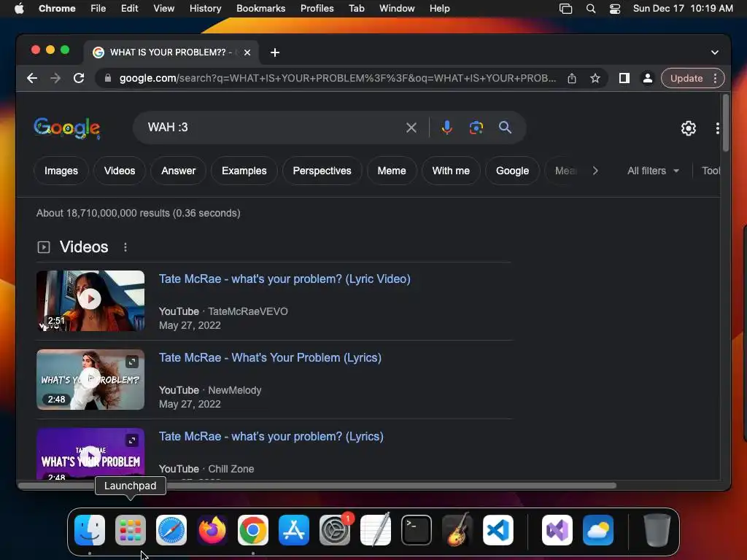Bookmark this page with the star icon
The image size is (747, 560).
[x=595, y=78]
